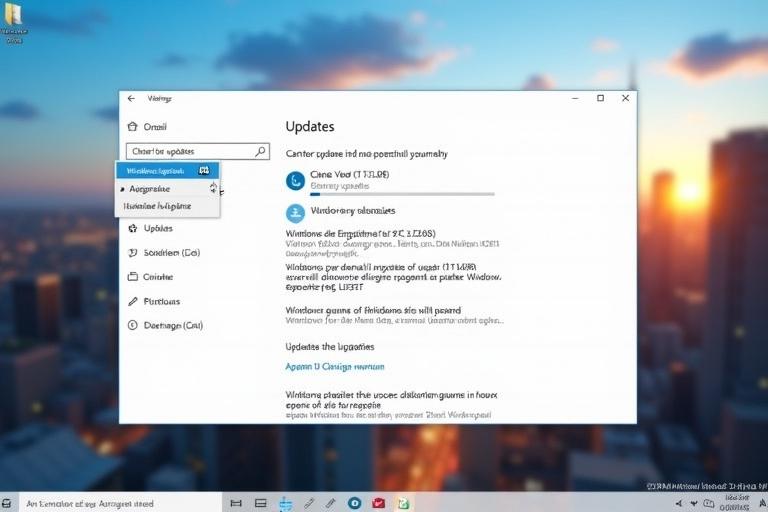Viewport: 768px width, 512px height.
Task: Click the blue circular update status icon
Action: [295, 180]
